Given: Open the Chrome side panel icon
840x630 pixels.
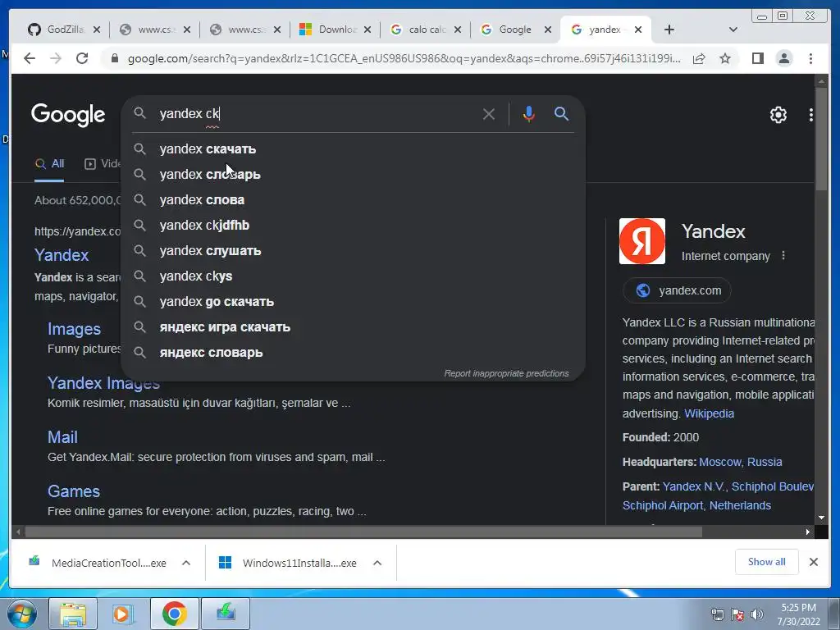Looking at the screenshot, I should pyautogui.click(x=757, y=58).
